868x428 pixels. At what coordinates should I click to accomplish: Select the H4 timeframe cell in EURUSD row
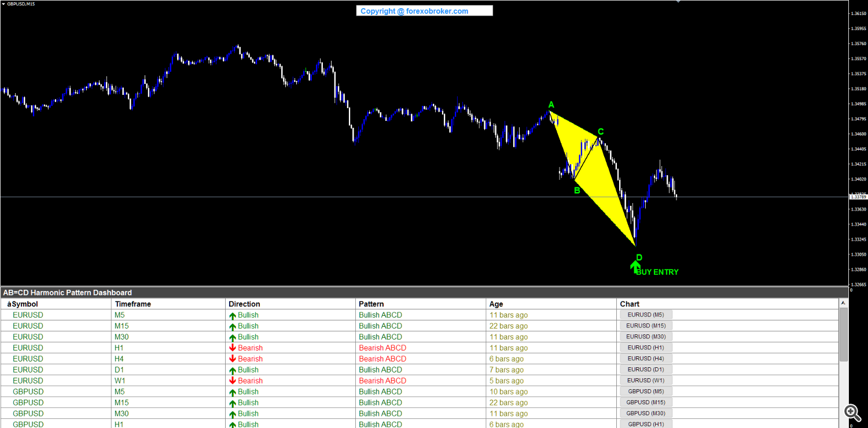(x=120, y=359)
